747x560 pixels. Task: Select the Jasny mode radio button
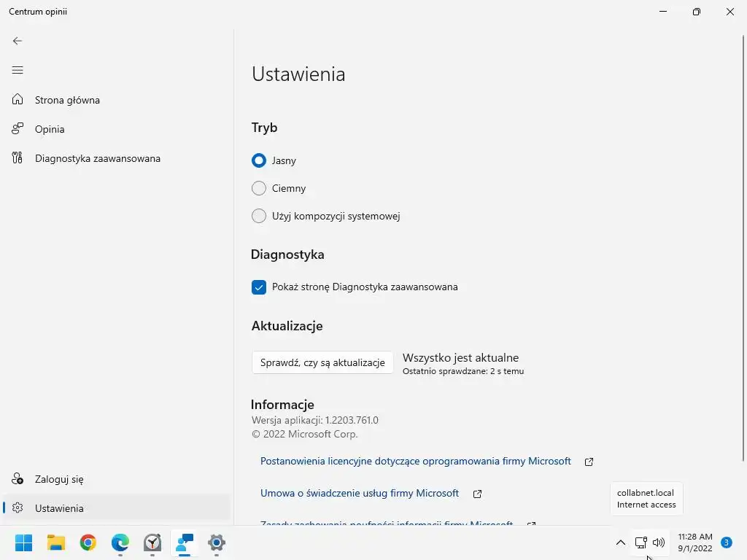pyautogui.click(x=259, y=160)
